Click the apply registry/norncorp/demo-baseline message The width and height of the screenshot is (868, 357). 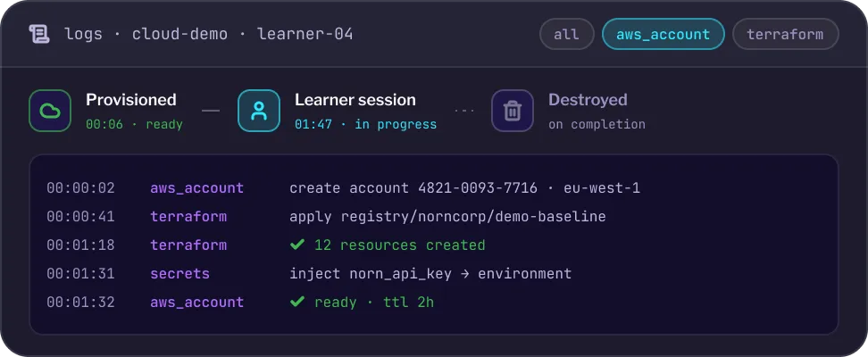[x=447, y=216]
